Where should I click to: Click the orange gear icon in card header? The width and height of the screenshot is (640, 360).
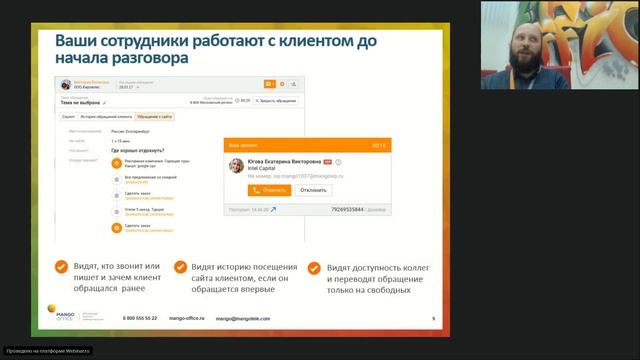click(x=282, y=84)
